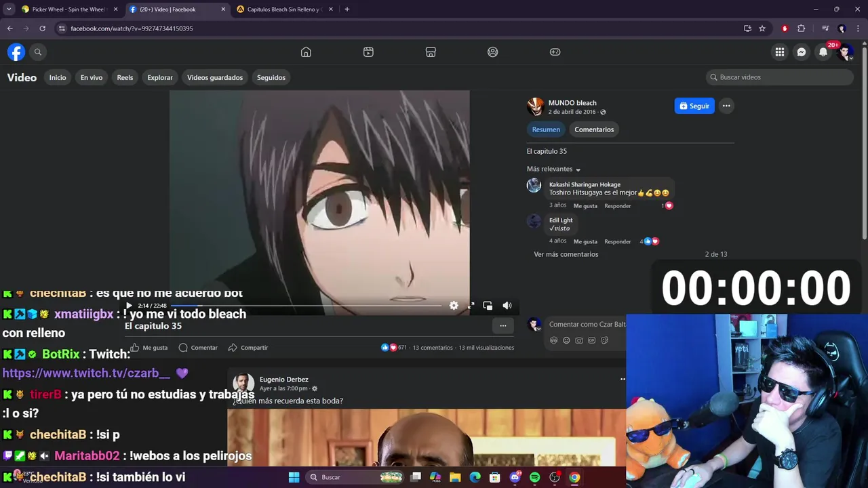This screenshot has height=488, width=868.
Task: Open Messenger chats icon
Action: pos(802,52)
